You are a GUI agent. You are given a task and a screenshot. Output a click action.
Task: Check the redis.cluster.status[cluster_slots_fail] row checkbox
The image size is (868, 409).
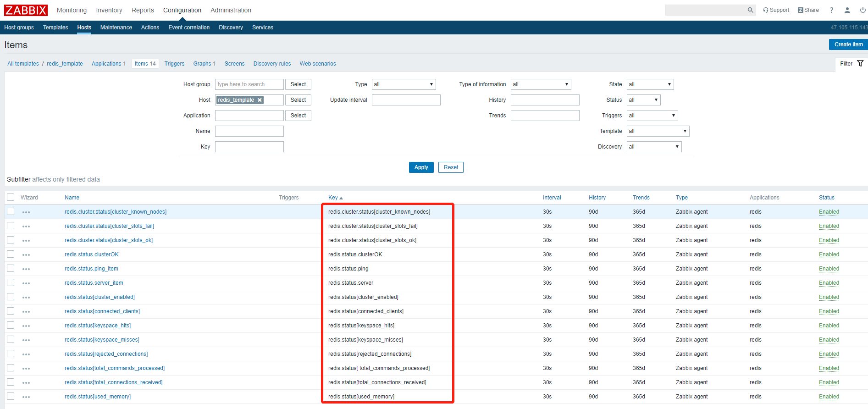click(11, 226)
